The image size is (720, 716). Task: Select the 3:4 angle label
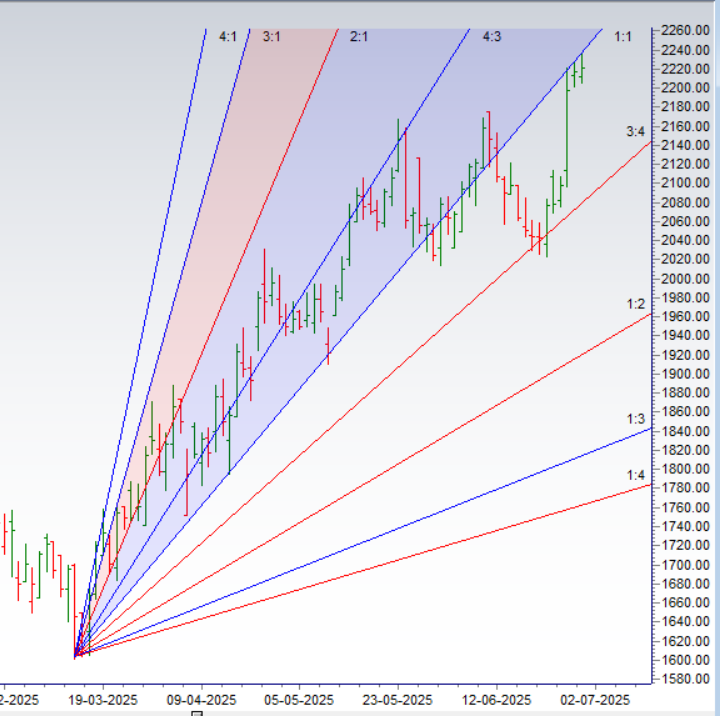(635, 131)
